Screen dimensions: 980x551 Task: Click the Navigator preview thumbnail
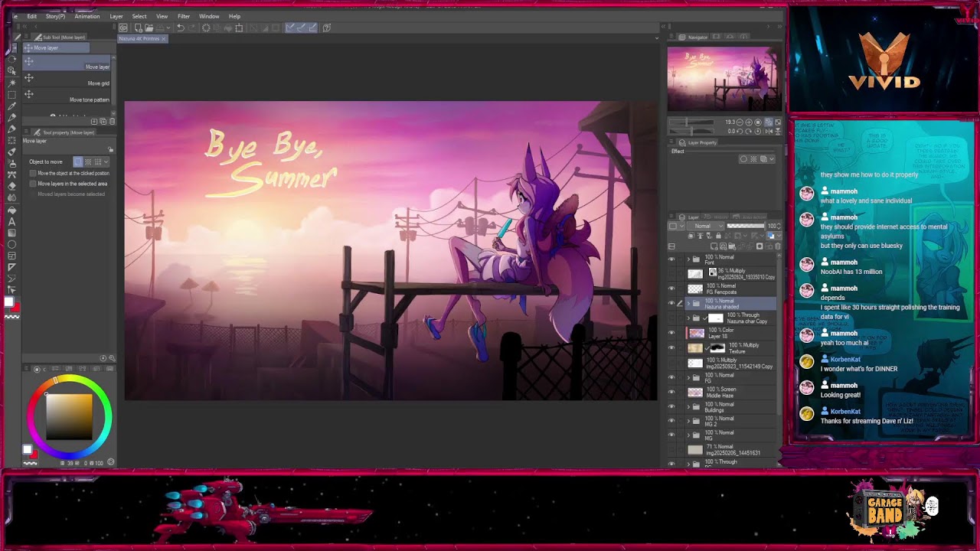(x=724, y=79)
